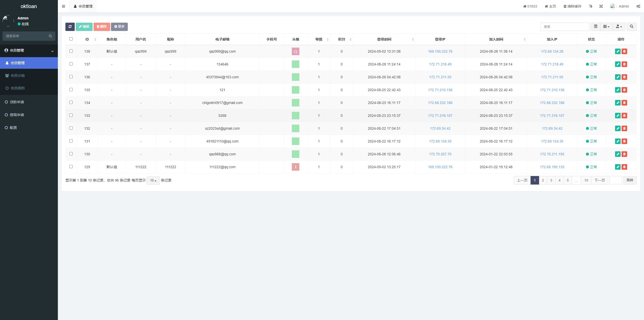Screen dimensions: 644x320
Task: Click the language switch icon in header
Action: [590, 6]
